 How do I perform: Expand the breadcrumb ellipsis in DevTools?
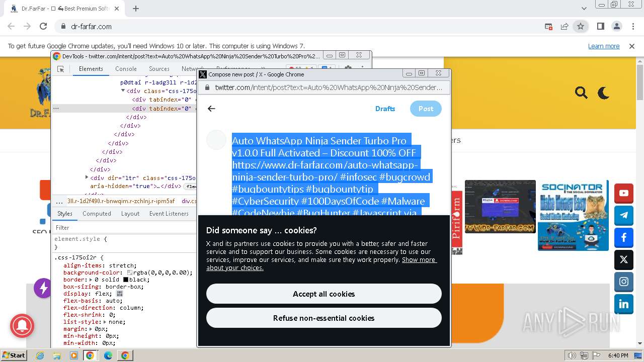[59, 201]
